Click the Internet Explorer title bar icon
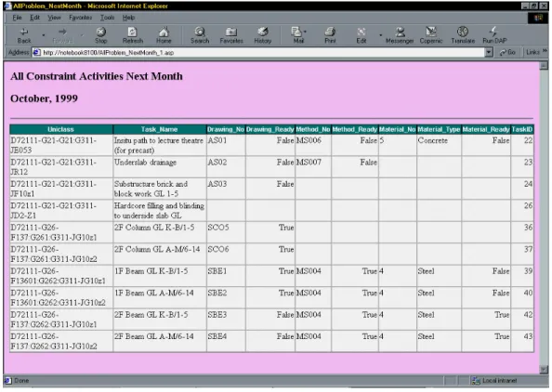Viewport: 552px width, 392px height. point(7,6)
